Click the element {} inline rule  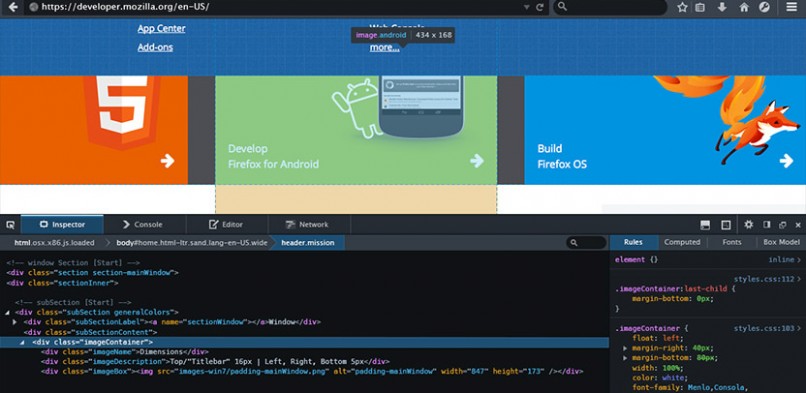tap(636, 260)
